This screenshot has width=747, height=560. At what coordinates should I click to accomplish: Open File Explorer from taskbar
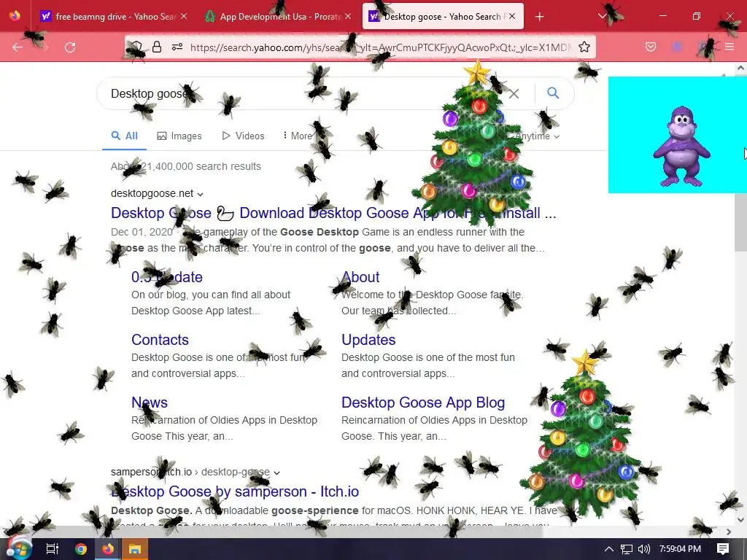[135, 549]
